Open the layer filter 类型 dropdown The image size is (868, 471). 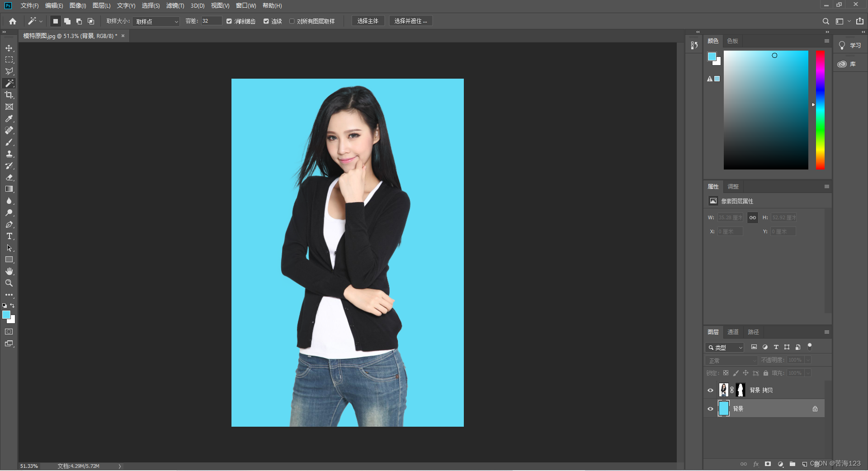click(x=725, y=347)
